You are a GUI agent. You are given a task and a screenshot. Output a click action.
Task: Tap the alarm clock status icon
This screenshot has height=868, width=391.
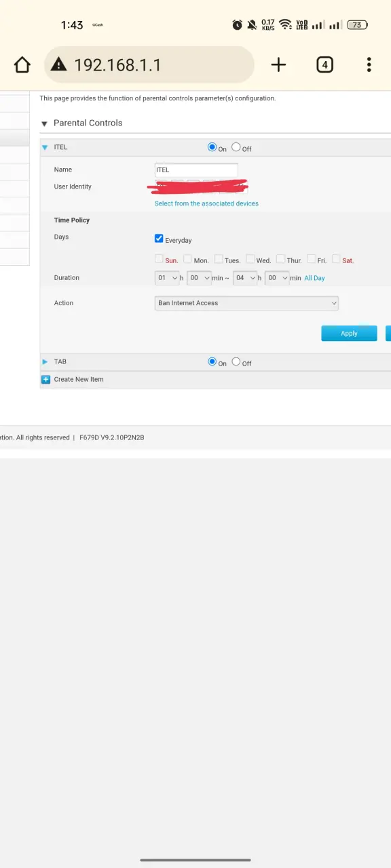237,25
